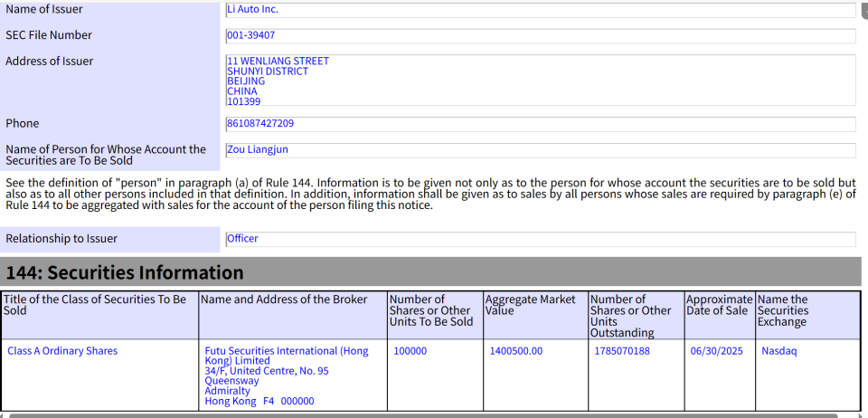Click the 'SHUNYI DISTRICT' address line
This screenshot has height=418, width=868.
pos(268,71)
